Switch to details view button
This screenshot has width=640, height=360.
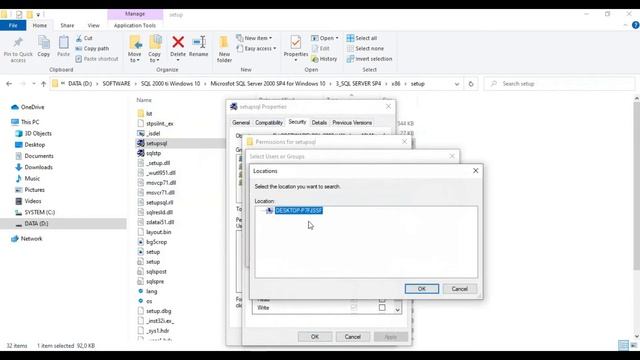pyautogui.click(x=623, y=345)
